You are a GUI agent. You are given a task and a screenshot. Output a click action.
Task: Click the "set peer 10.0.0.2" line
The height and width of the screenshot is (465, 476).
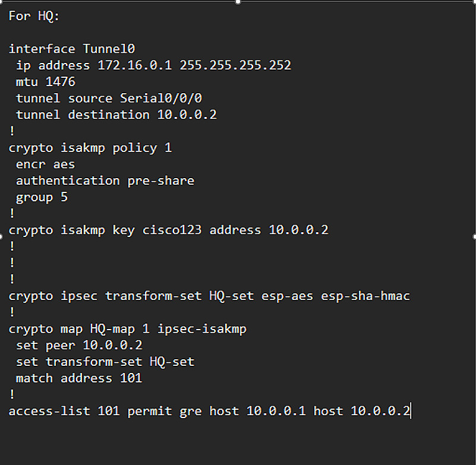click(x=79, y=344)
